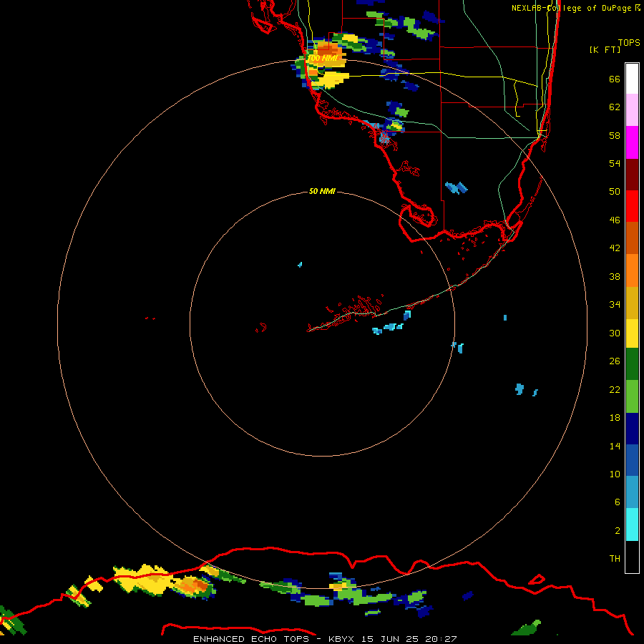The width and height of the screenshot is (644, 644).
Task: Click the legend value 14
Action: point(615,446)
